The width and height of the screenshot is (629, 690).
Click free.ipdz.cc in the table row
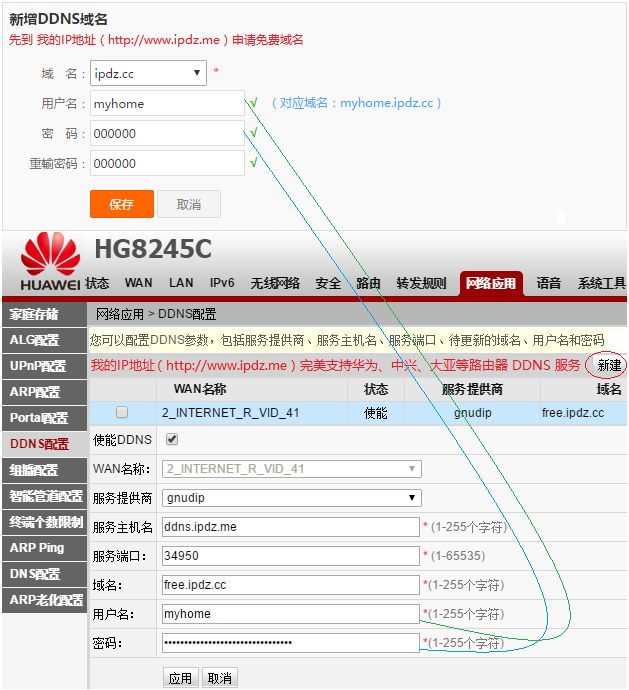coord(573,413)
